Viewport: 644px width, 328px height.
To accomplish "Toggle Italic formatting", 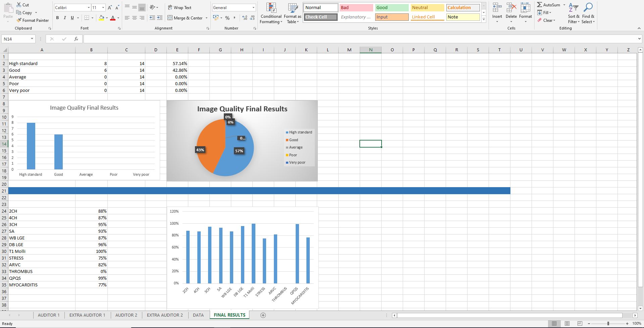I will click(65, 18).
